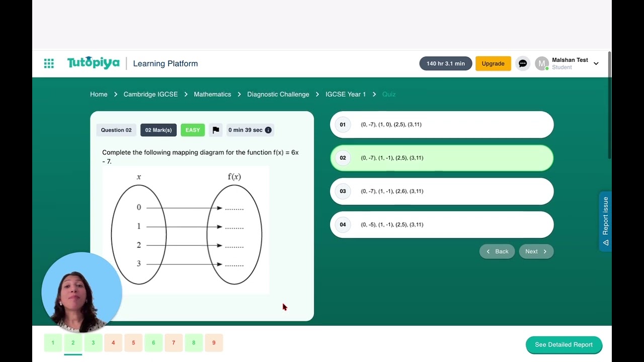Open IGCSE Year 1 breadcrumb
The width and height of the screenshot is (644, 362).
346,95
